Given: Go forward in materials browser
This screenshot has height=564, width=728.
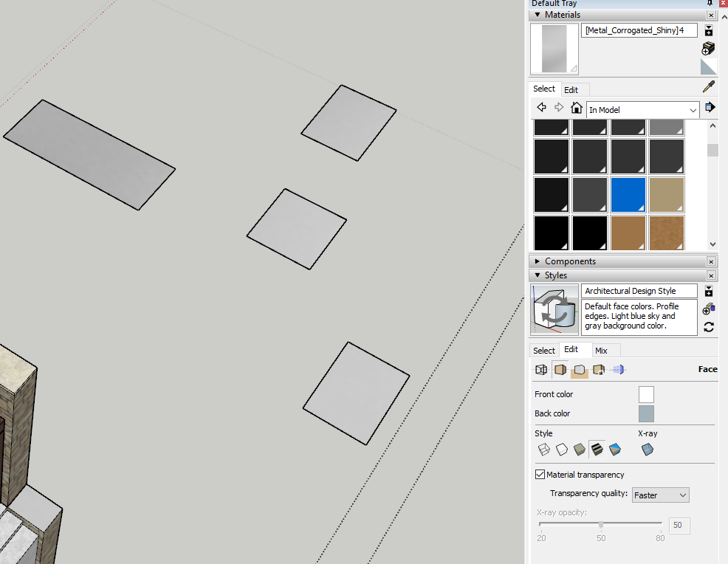Looking at the screenshot, I should [x=559, y=108].
